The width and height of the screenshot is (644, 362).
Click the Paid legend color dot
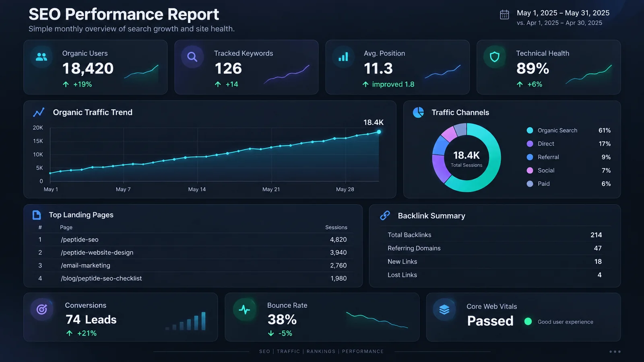(x=530, y=183)
